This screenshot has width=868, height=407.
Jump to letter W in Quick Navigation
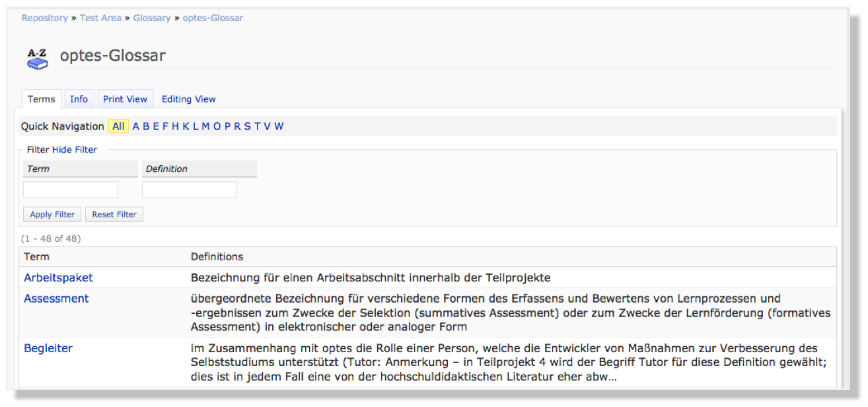pyautogui.click(x=279, y=126)
